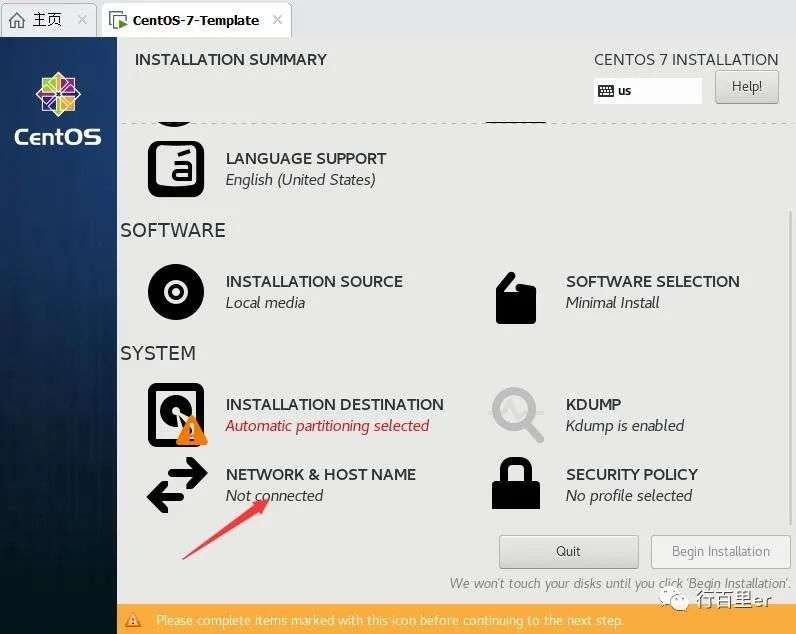Click the Installation Destination disk icon
The height and width of the screenshot is (634, 796).
pos(177,415)
